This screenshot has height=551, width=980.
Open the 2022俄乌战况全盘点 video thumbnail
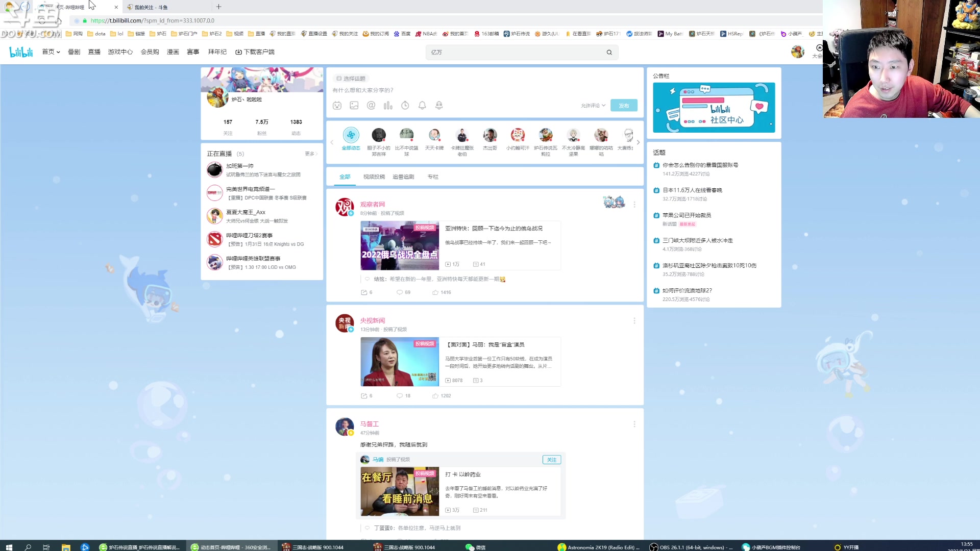400,245
